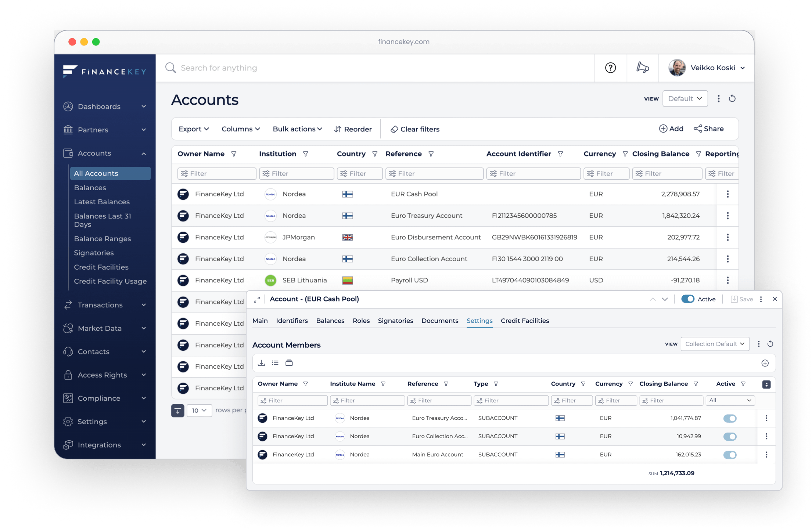Switch to the Balances tab in account panel
This screenshot has height=531, width=812.
click(x=330, y=321)
